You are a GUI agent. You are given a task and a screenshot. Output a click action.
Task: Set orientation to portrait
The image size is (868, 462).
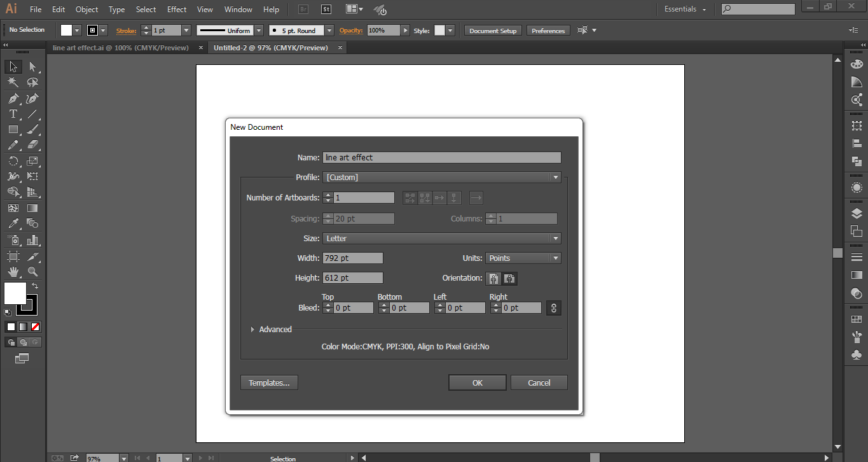point(493,279)
